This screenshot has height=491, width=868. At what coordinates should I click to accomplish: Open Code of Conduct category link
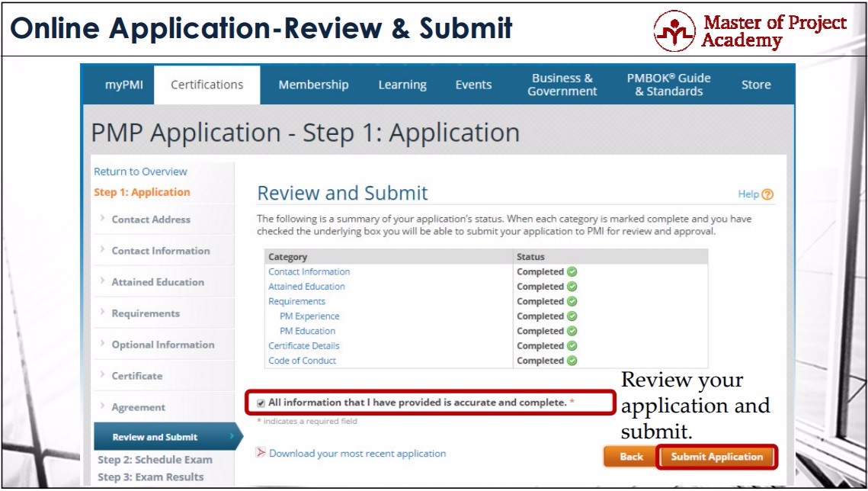[x=303, y=361]
